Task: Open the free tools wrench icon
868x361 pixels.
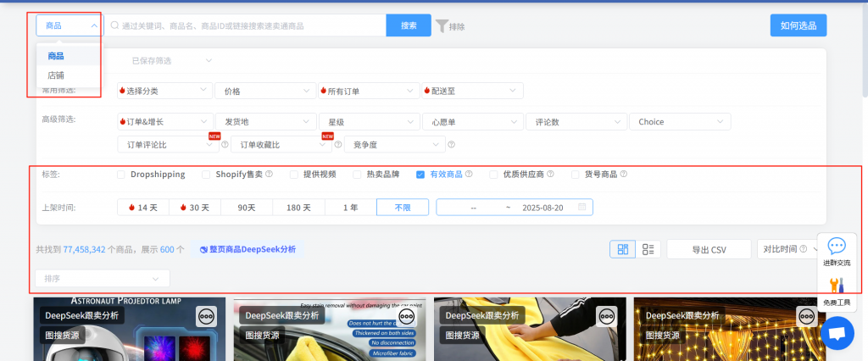Action: [x=837, y=286]
